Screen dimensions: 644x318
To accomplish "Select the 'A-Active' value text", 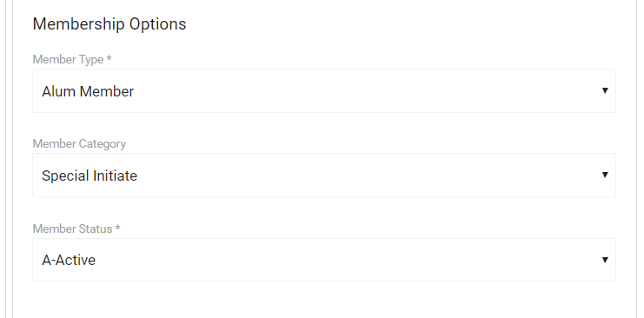I will (69, 260).
